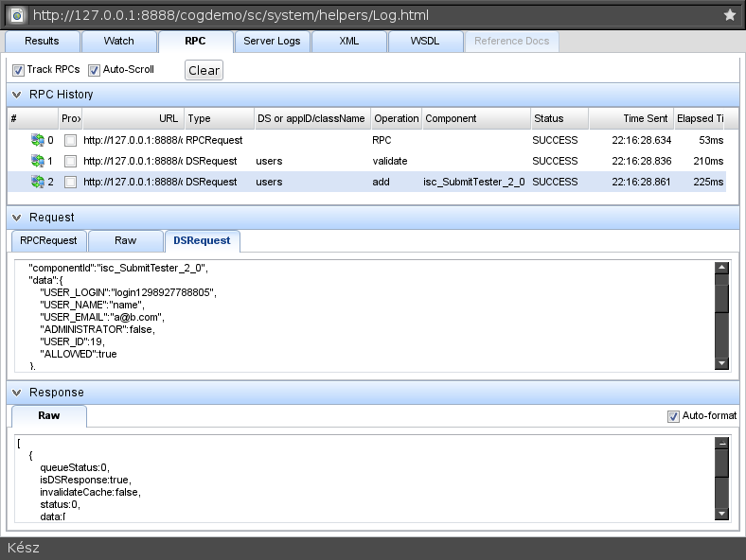Viewport: 746px width, 560px height.
Task: Switch to the Server Logs tab
Action: click(x=273, y=42)
